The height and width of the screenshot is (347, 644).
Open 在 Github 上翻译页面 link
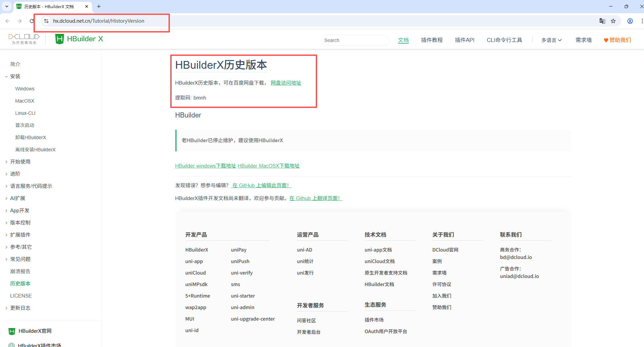(315, 198)
